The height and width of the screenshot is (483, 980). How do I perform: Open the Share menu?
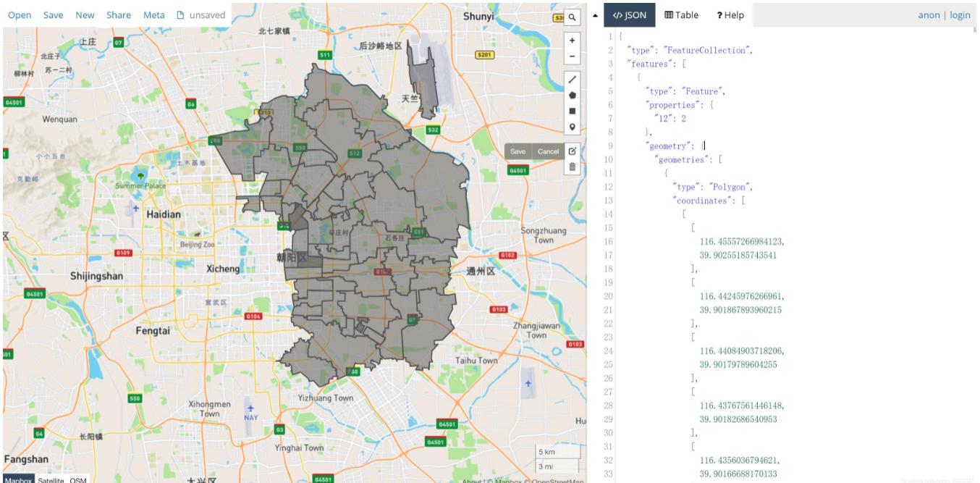118,14
